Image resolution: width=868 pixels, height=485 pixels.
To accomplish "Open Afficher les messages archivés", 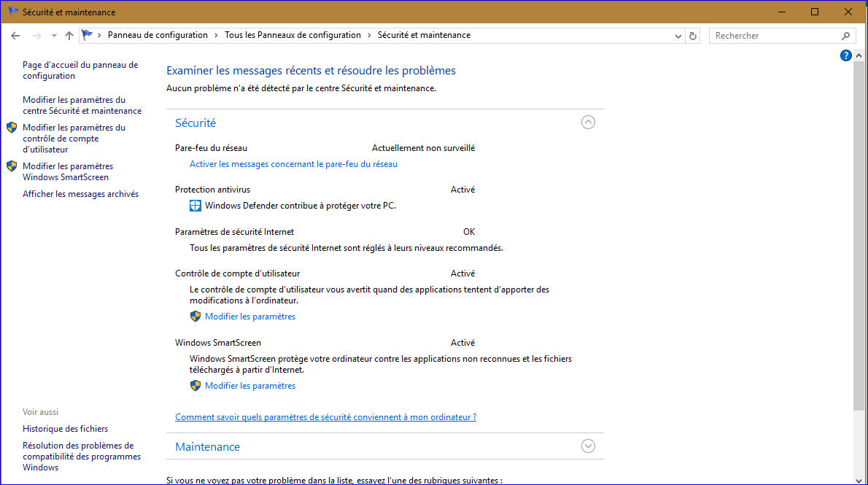I will tap(80, 194).
